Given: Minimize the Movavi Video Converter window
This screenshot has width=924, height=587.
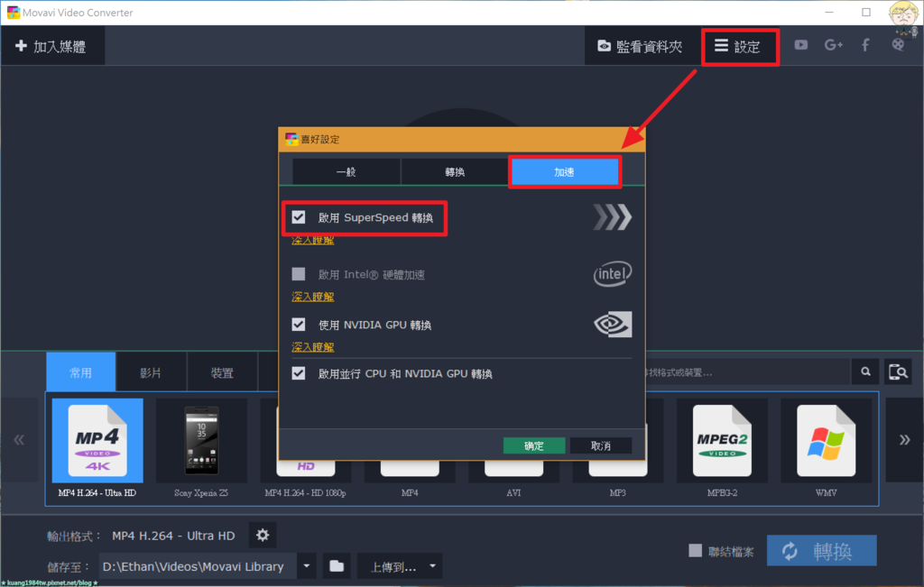Looking at the screenshot, I should click(829, 13).
